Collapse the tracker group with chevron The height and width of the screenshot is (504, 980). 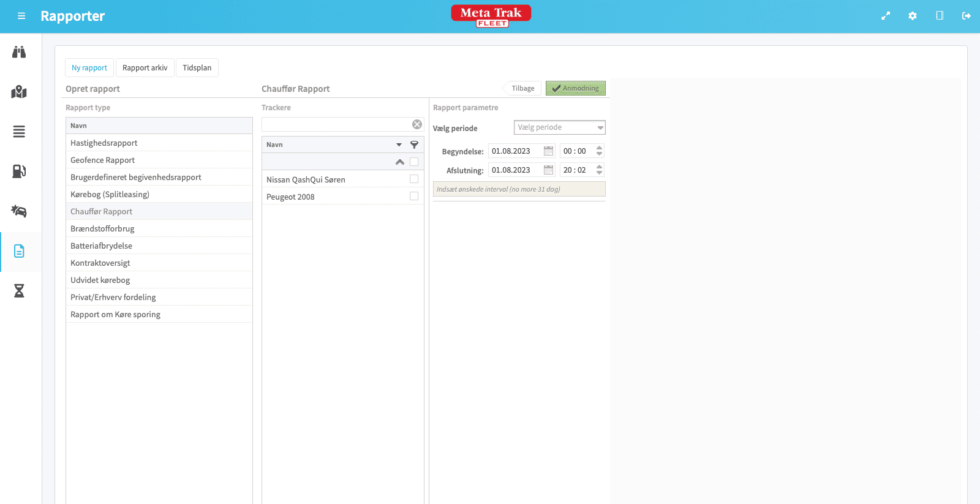400,162
